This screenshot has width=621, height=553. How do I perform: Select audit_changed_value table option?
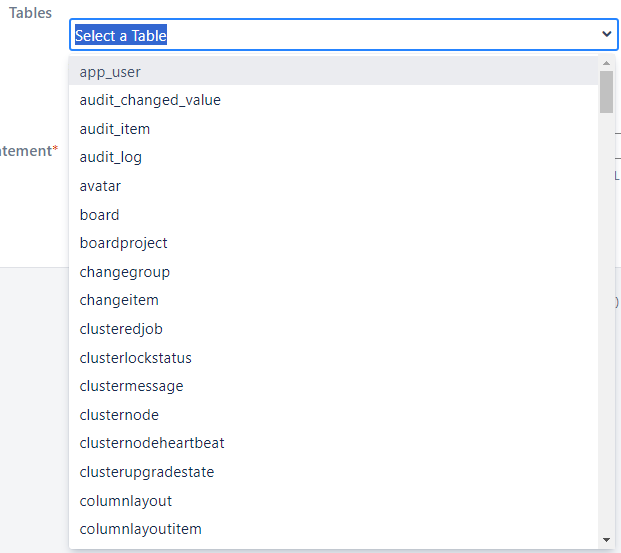[150, 100]
